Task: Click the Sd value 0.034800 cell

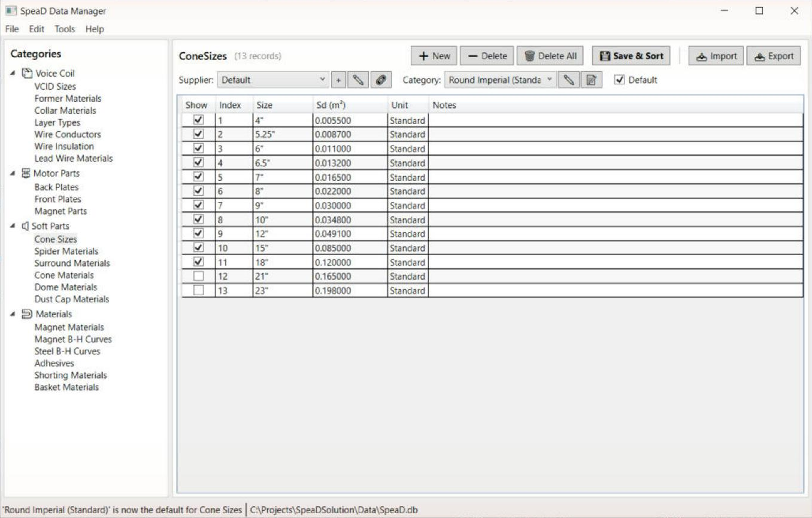Action: pos(350,220)
